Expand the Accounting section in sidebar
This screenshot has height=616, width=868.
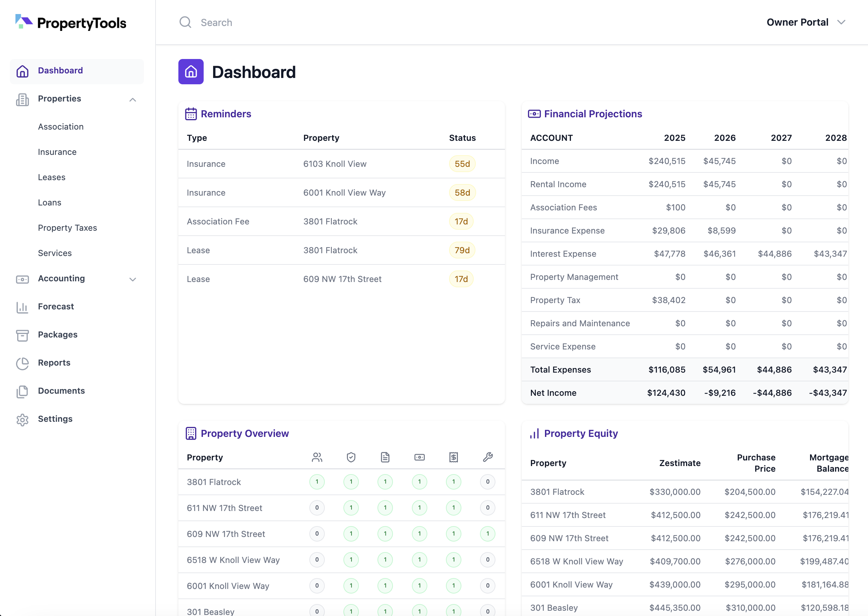coord(132,279)
